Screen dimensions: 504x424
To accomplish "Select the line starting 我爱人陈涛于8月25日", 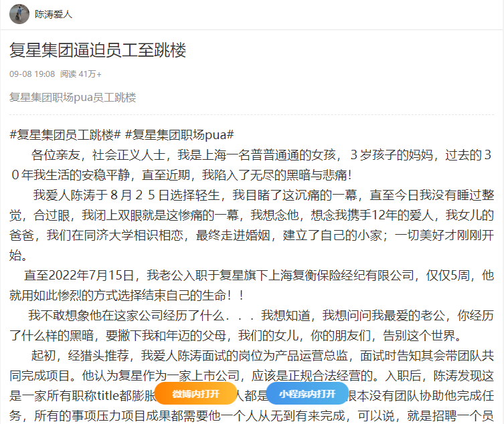I will (x=264, y=195).
